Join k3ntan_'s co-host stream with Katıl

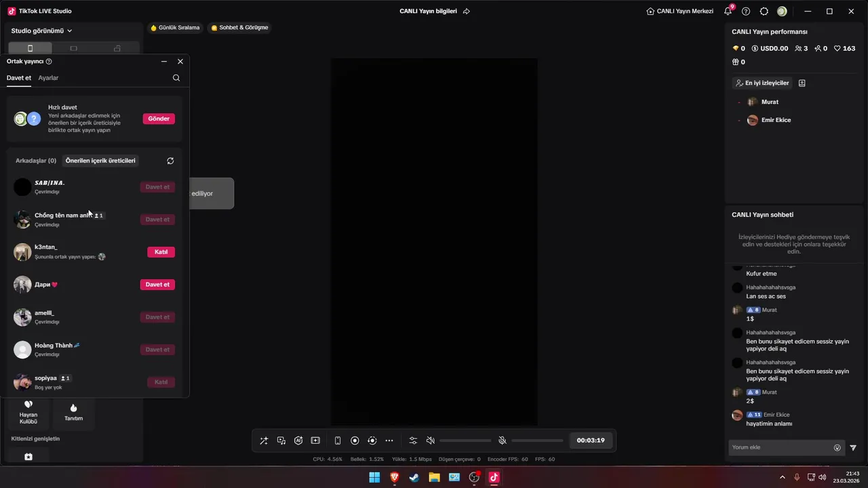pyautogui.click(x=161, y=252)
